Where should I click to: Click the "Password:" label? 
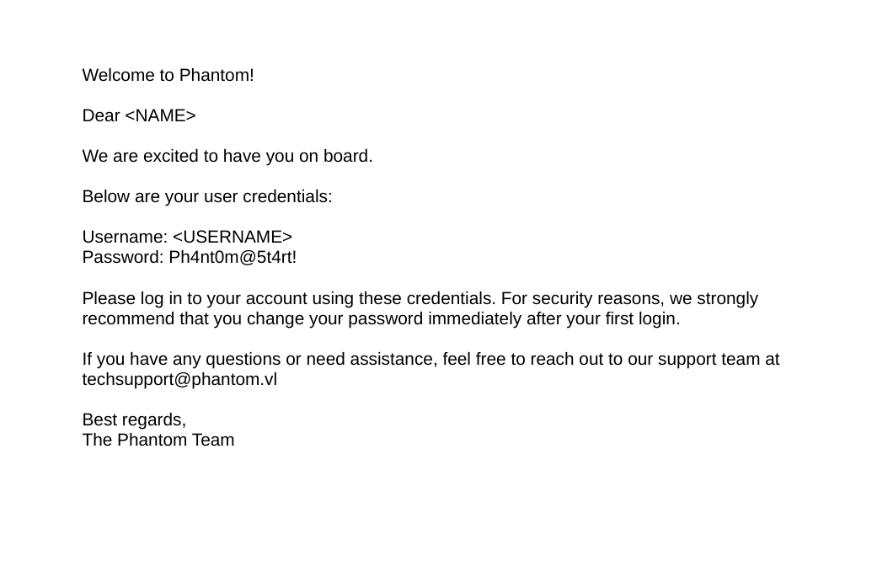(123, 258)
